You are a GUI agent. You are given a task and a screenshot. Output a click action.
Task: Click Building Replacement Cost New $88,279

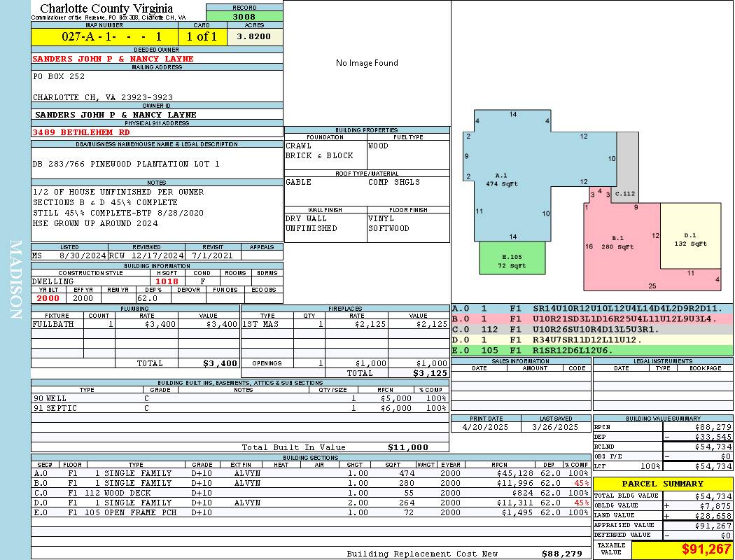[562, 554]
